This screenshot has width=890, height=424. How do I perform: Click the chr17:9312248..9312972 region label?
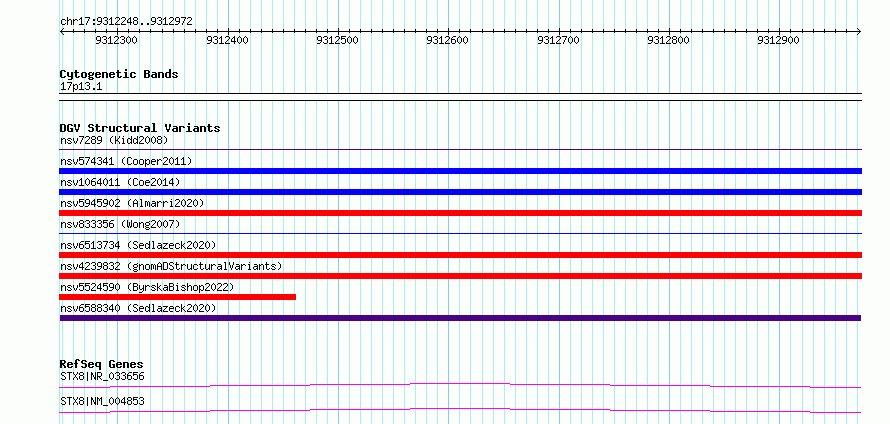tap(126, 21)
